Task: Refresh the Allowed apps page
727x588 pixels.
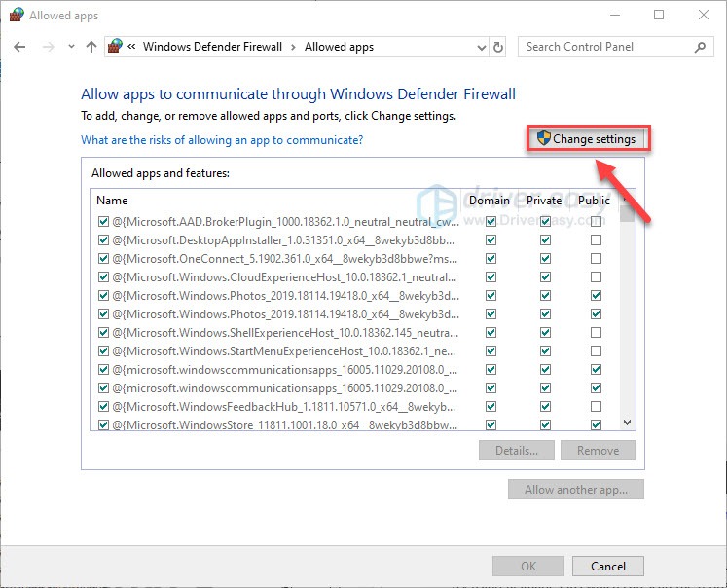Action: pos(498,48)
